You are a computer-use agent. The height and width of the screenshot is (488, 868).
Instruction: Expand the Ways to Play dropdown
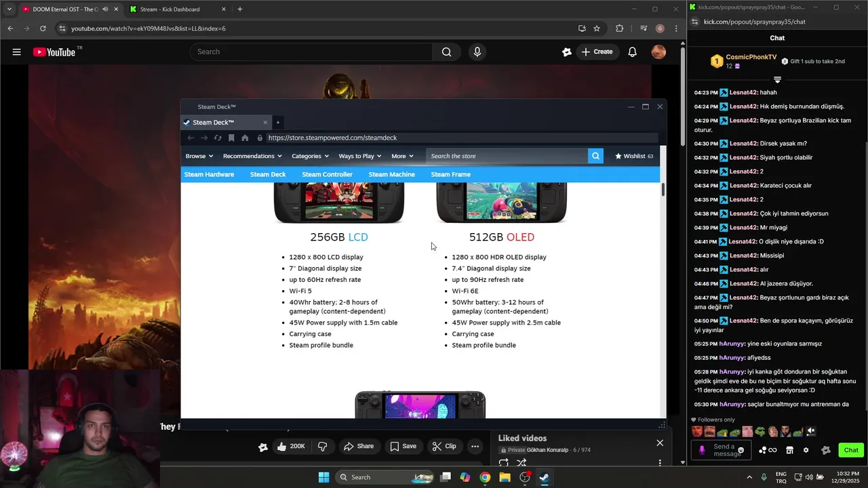pyautogui.click(x=360, y=156)
